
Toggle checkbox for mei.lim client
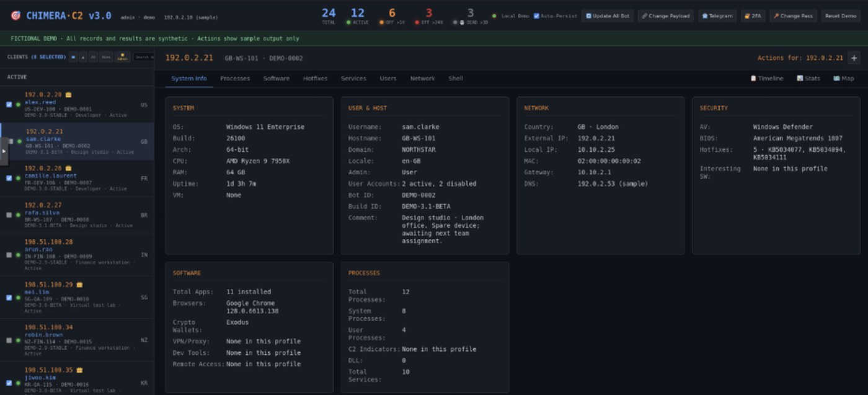[9, 297]
